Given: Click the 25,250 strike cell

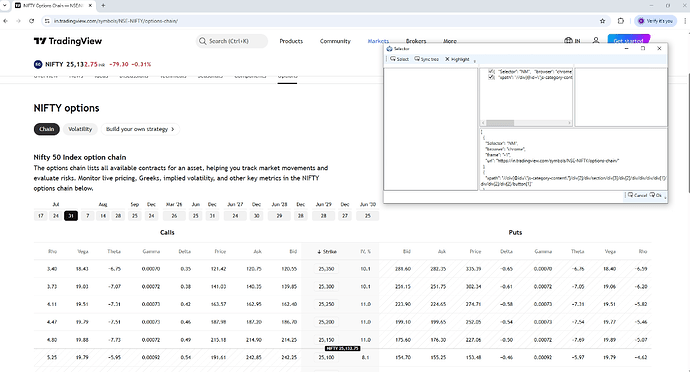Looking at the screenshot, I should (327, 304).
